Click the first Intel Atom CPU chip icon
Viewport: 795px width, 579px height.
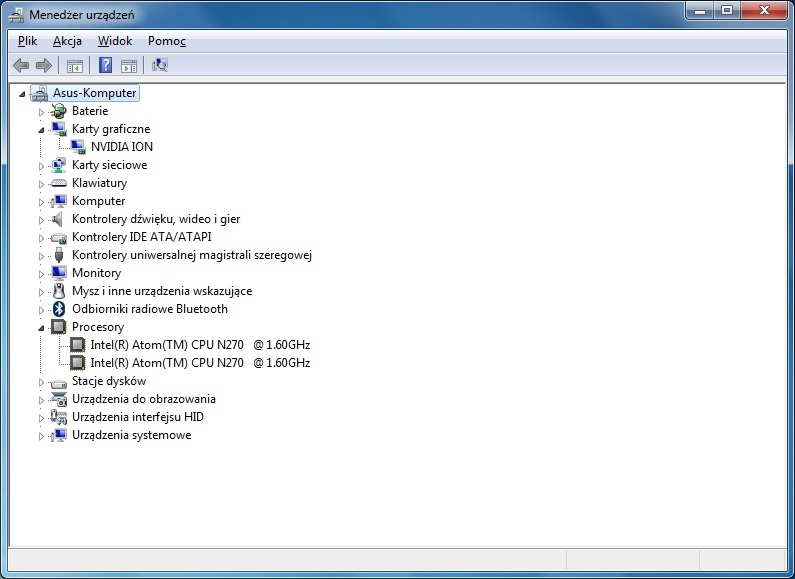point(78,345)
